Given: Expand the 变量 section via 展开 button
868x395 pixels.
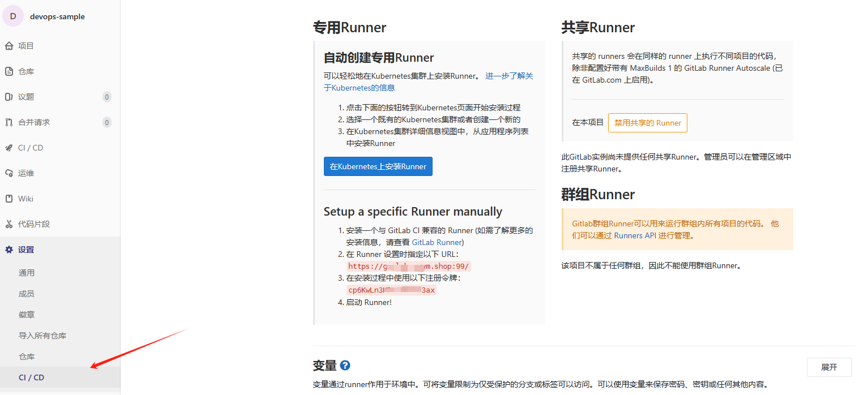Looking at the screenshot, I should coord(829,367).
